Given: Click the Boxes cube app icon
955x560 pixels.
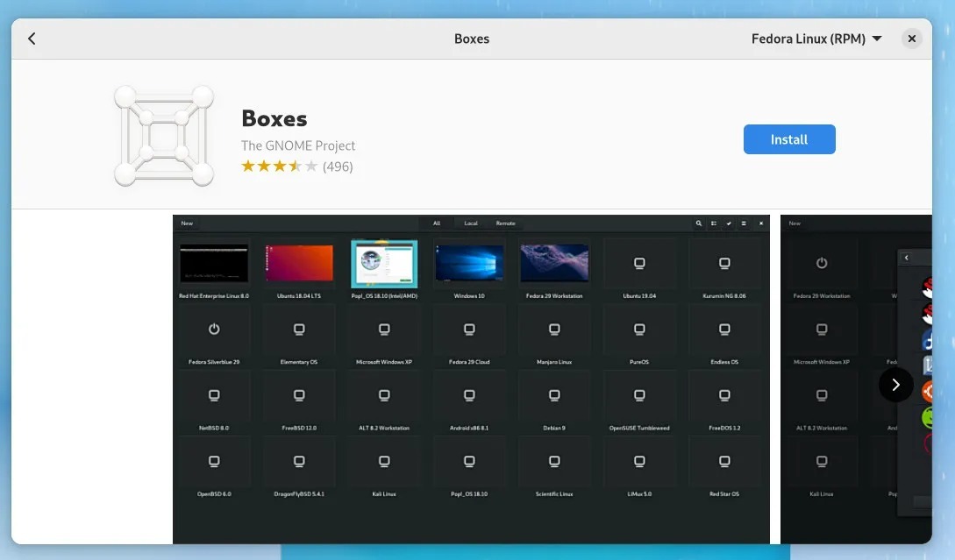Looking at the screenshot, I should point(164,136).
